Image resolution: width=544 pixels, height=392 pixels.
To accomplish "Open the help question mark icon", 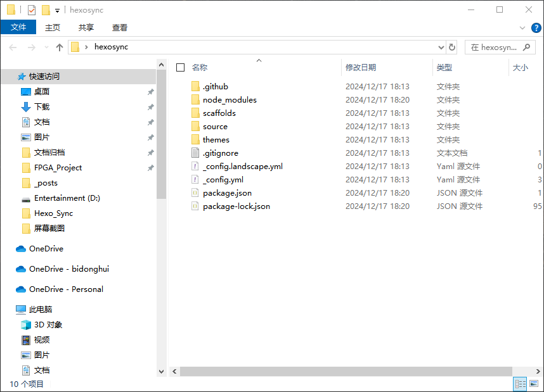I will coord(536,28).
